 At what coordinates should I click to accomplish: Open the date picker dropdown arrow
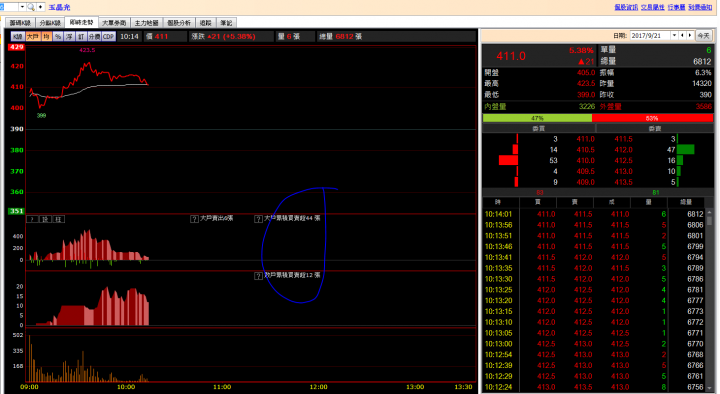tap(675, 35)
